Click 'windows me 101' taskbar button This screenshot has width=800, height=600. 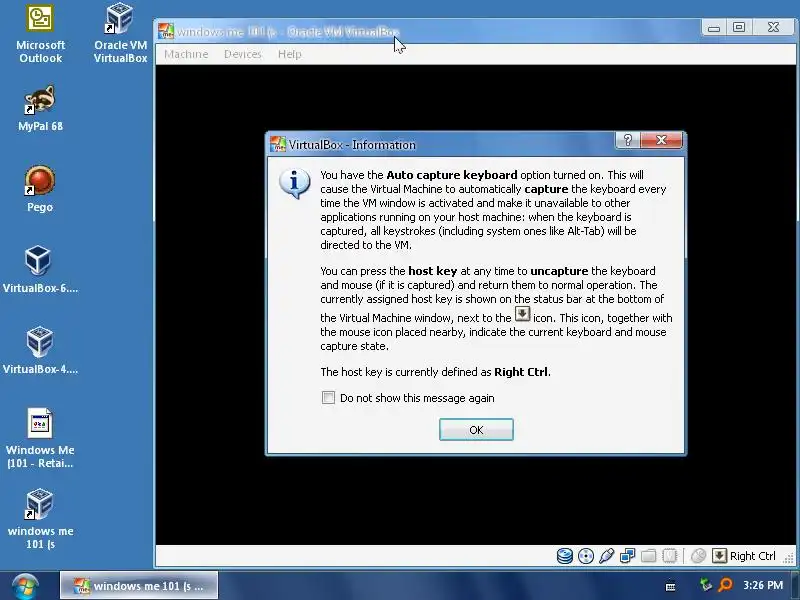coord(139,585)
